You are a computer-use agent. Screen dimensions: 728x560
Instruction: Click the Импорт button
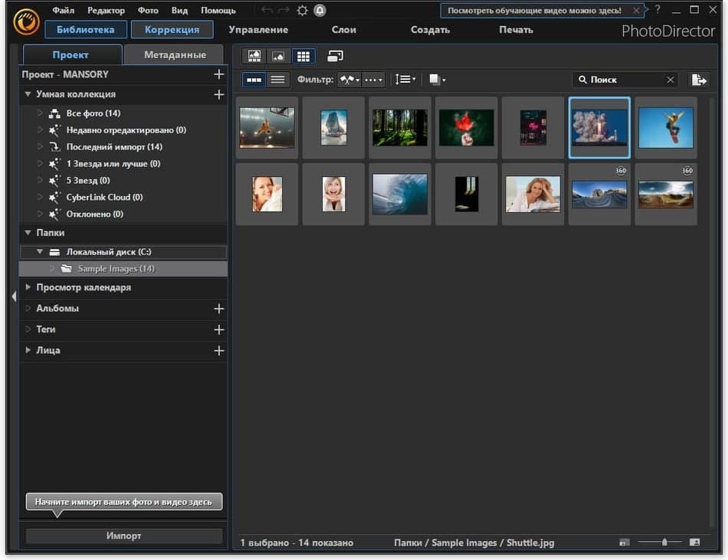pos(124,535)
